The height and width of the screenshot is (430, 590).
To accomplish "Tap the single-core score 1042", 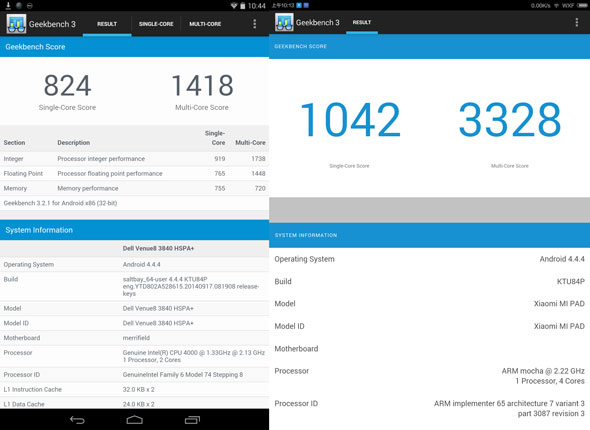I will tap(350, 120).
